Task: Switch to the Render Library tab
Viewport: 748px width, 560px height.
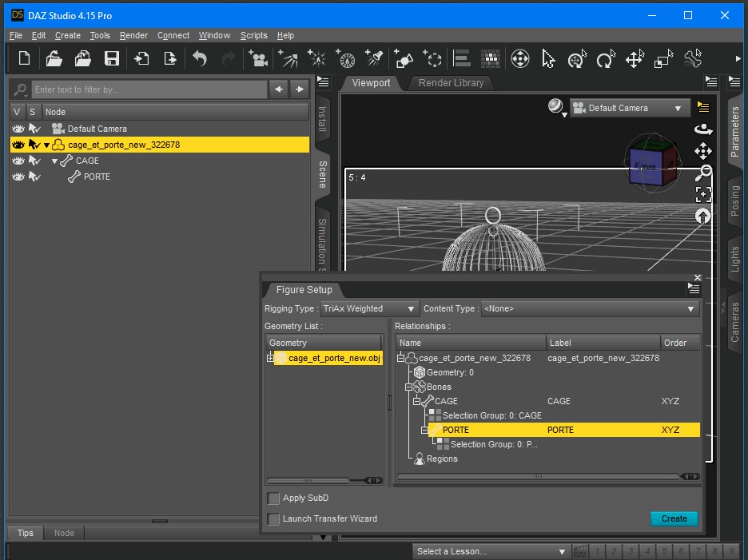Action: 451,83
